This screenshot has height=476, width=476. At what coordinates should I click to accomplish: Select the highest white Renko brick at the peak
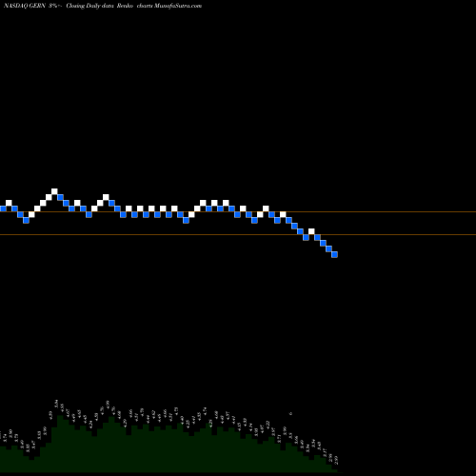click(54, 191)
